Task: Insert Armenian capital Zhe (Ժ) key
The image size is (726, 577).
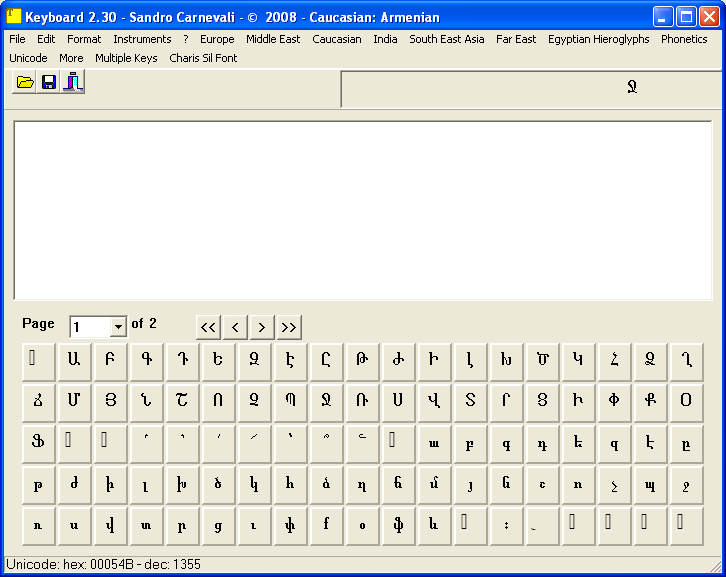Action: click(398, 362)
